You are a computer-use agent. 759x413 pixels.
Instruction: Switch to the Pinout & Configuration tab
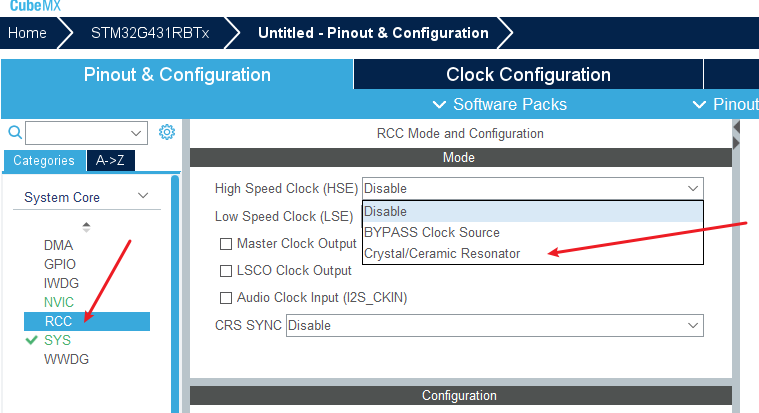[x=177, y=75]
